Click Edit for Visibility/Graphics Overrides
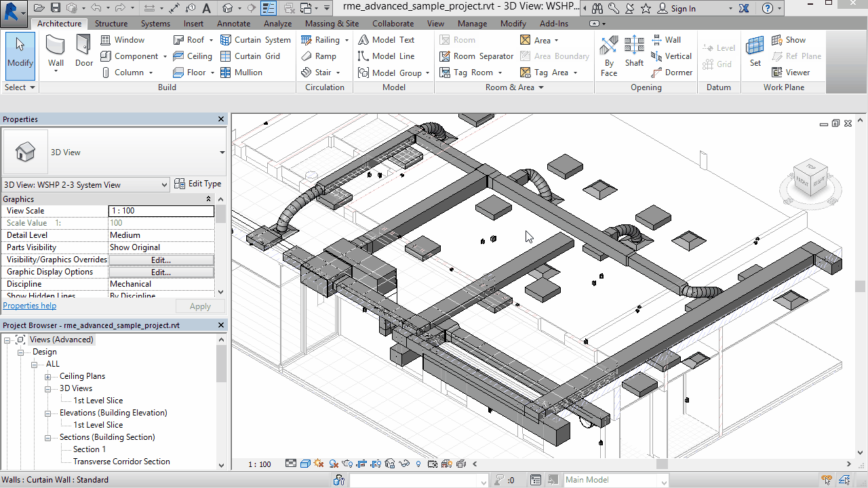 pos(161,260)
